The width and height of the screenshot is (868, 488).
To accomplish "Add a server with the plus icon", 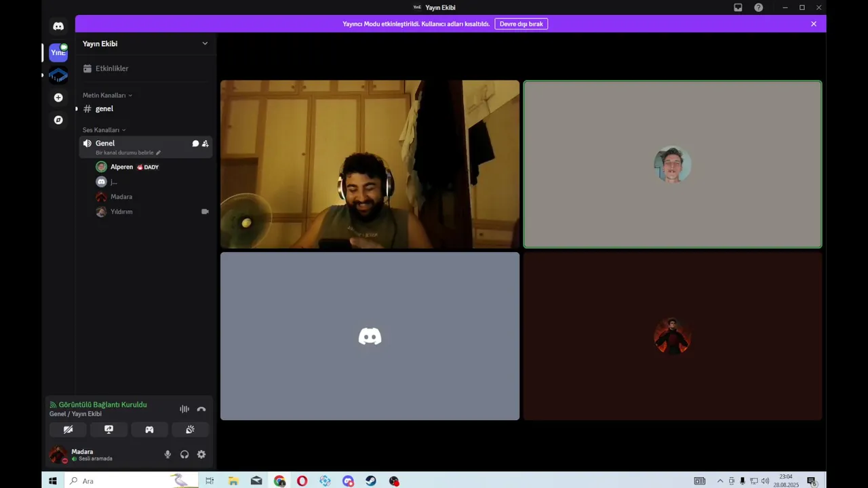I will [x=58, y=98].
